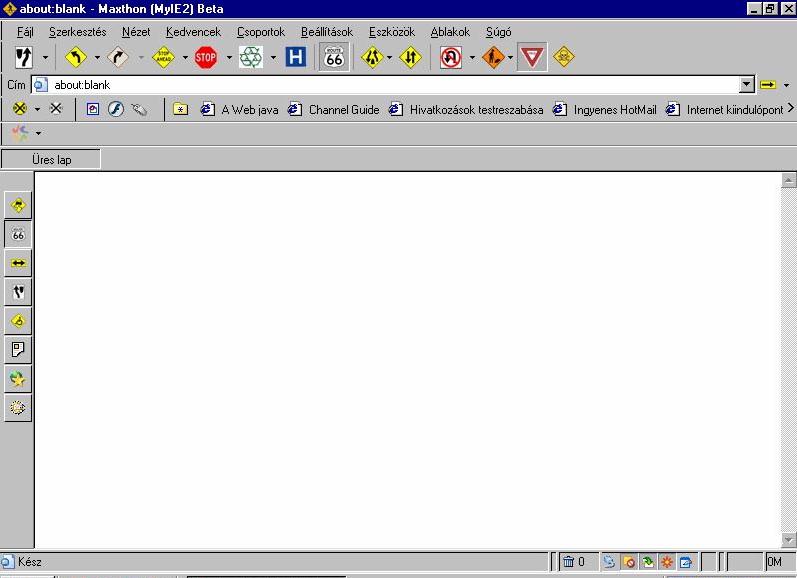This screenshot has width=797, height=578.
Task: Click the Flash filter icon
Action: (116, 109)
